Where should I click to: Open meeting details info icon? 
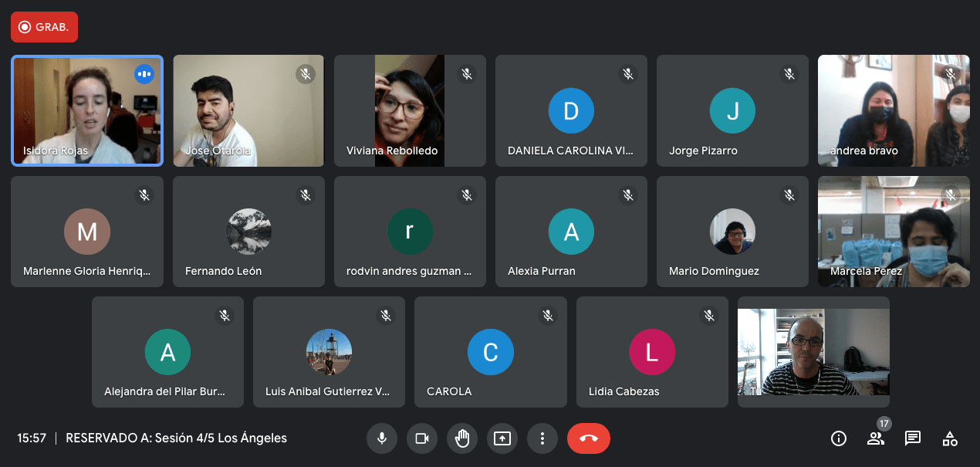pyautogui.click(x=839, y=438)
